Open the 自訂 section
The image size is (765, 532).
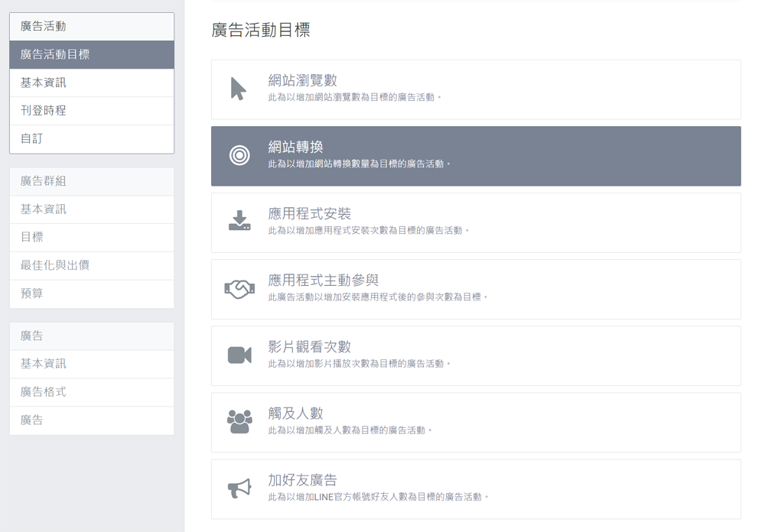92,138
